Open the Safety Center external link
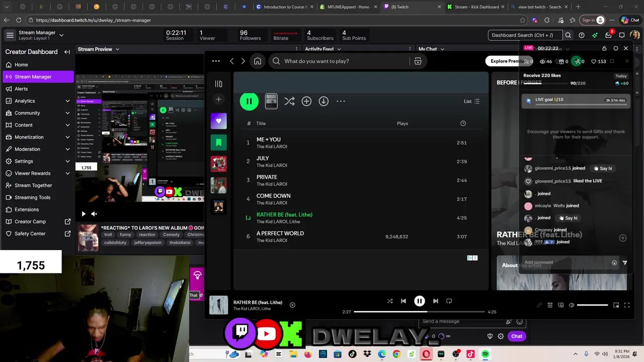 click(38, 234)
